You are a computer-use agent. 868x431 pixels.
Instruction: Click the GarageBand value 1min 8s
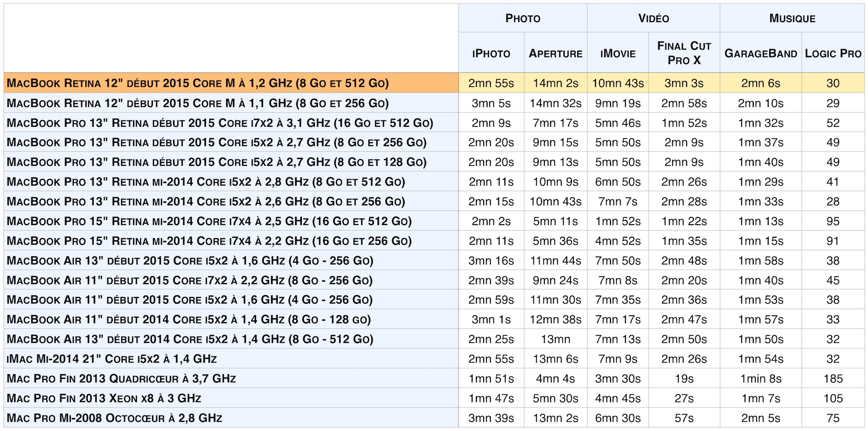(x=760, y=378)
